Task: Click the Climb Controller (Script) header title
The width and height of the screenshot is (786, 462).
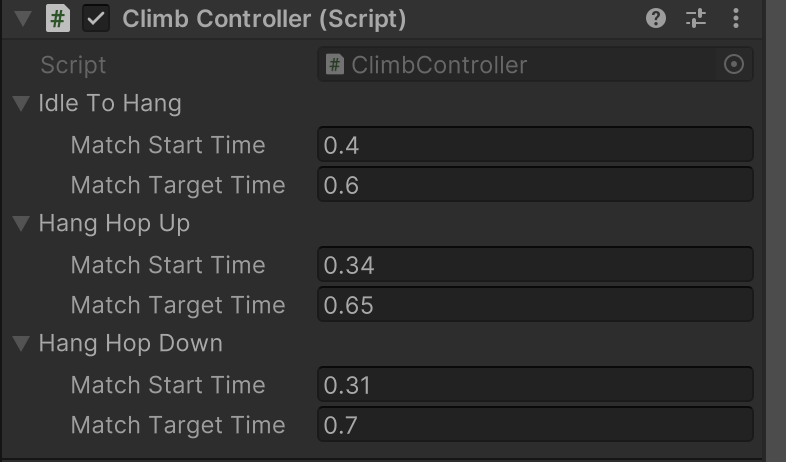Action: point(264,19)
